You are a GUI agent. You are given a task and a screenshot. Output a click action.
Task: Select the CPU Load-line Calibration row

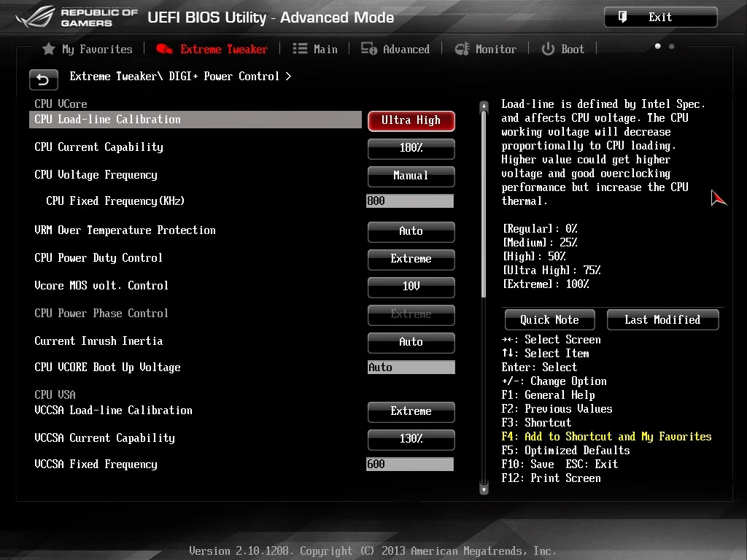pos(196,120)
